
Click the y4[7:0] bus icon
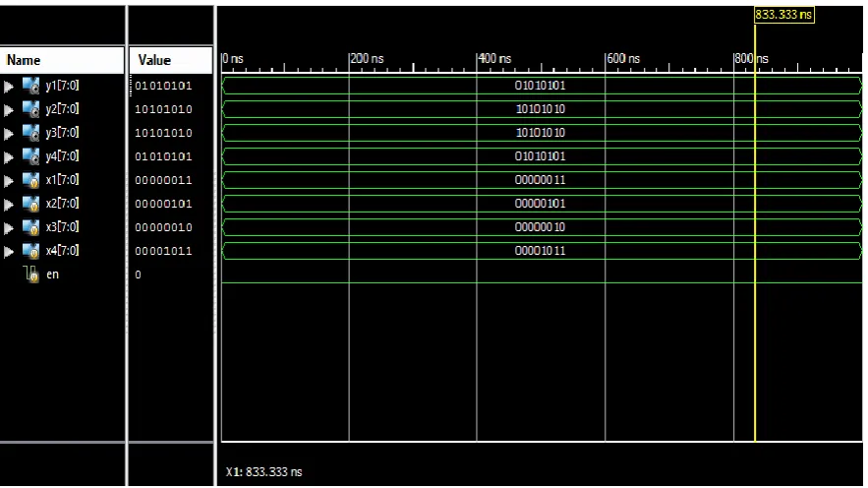pos(31,156)
